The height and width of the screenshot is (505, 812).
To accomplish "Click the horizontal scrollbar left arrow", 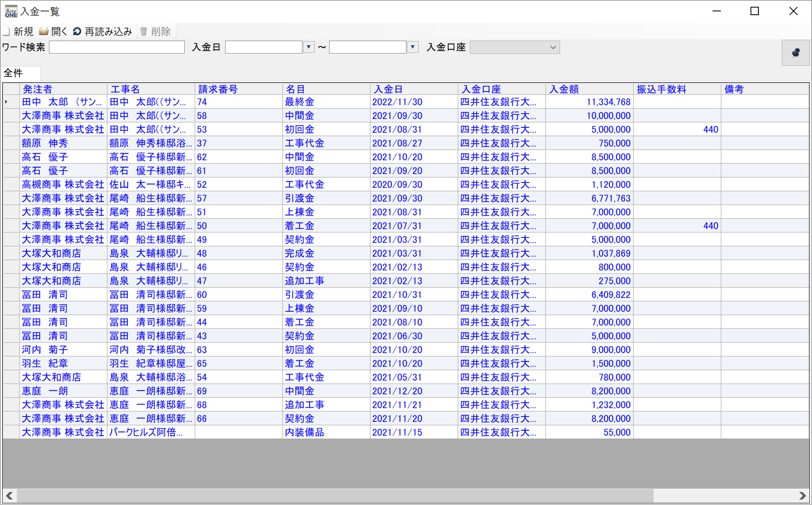I will [9, 496].
